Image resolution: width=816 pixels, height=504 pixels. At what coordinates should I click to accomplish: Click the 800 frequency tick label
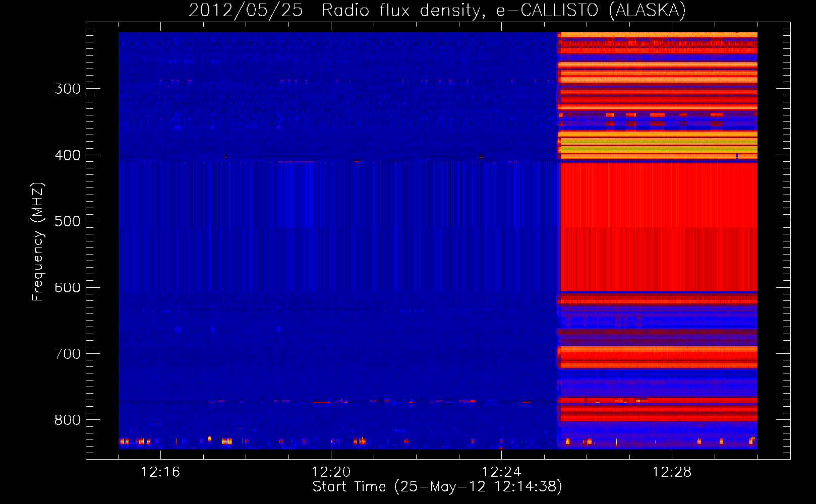(x=68, y=420)
